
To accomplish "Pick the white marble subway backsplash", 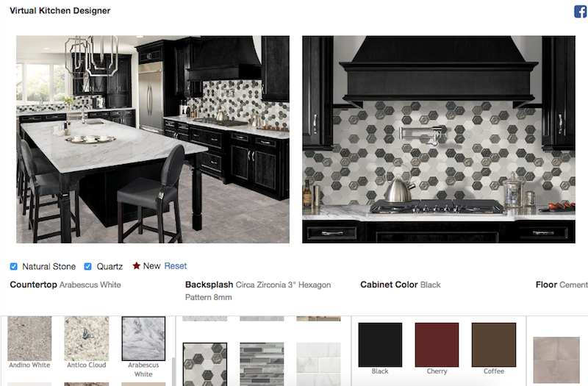I will 318,364.
